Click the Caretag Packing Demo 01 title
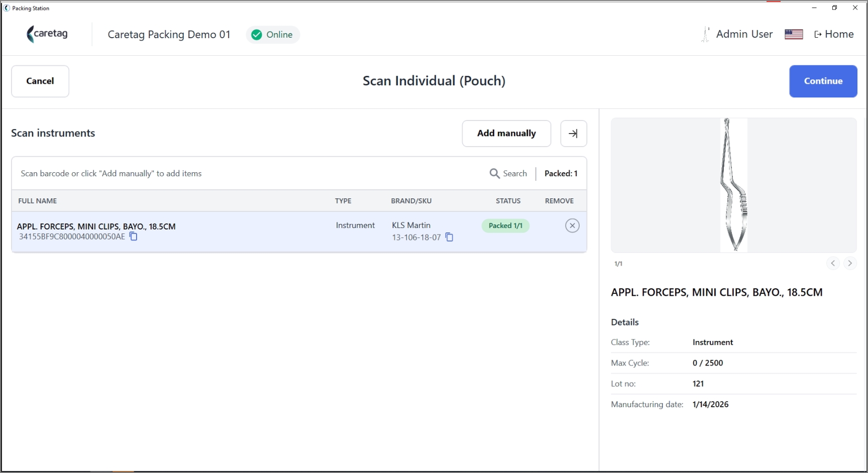The height and width of the screenshot is (473, 868). 169,35
